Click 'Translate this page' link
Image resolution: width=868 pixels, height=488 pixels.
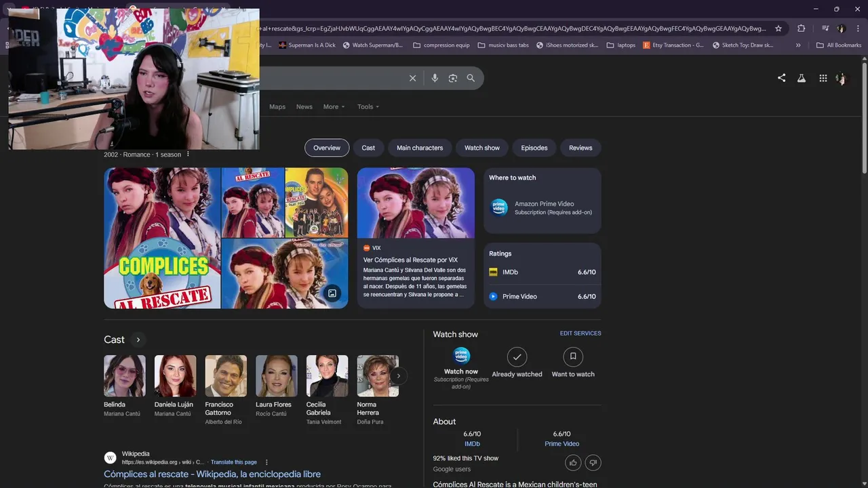tap(234, 462)
